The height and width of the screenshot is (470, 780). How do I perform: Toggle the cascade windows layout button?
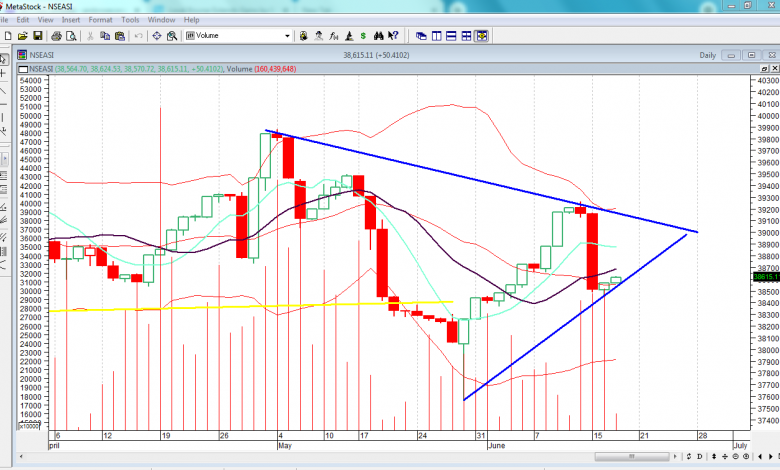421,36
